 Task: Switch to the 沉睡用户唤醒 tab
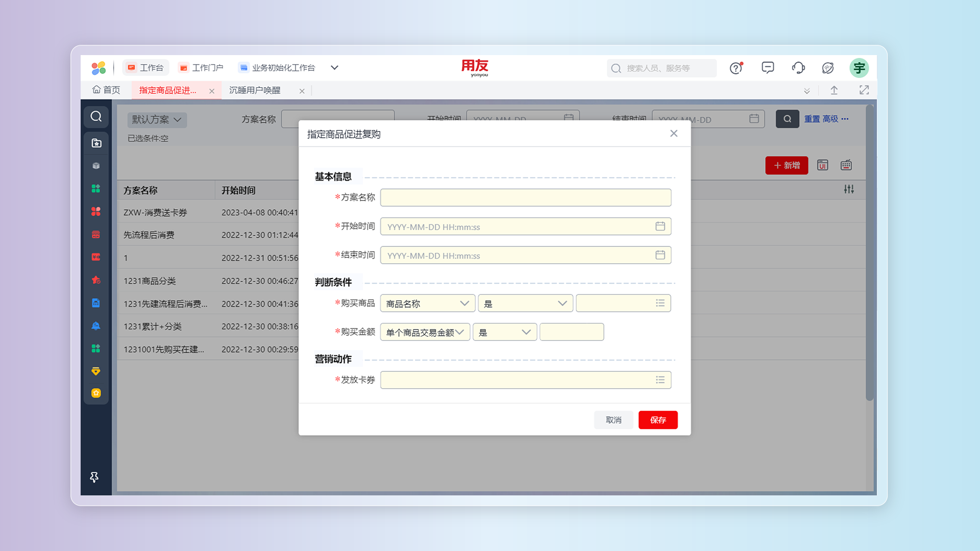click(x=255, y=90)
